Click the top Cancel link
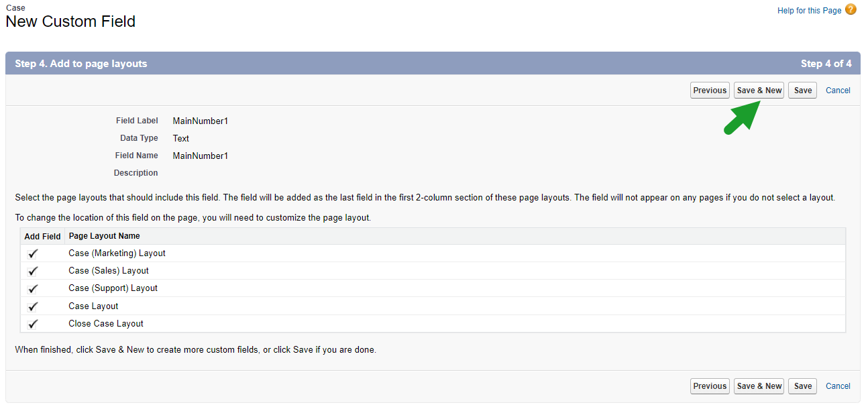Viewport: 868px width, 407px height. (x=838, y=91)
